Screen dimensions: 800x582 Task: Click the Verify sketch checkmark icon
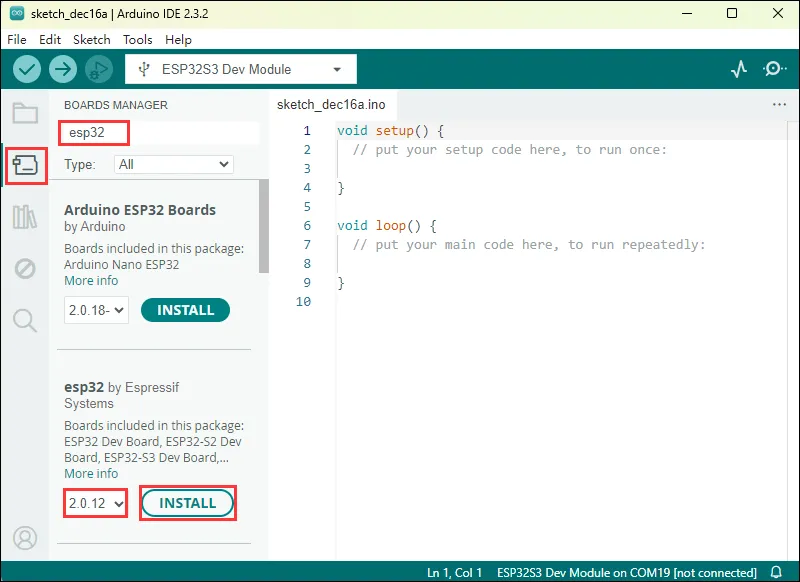click(x=28, y=69)
